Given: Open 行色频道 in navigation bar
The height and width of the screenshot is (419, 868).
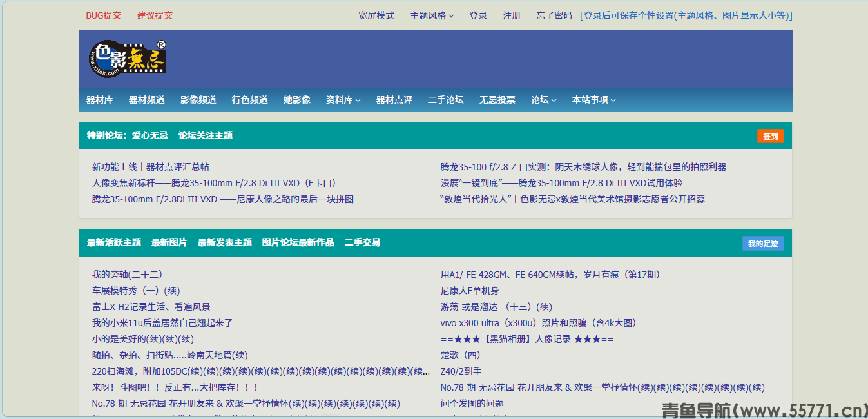Looking at the screenshot, I should (x=250, y=100).
